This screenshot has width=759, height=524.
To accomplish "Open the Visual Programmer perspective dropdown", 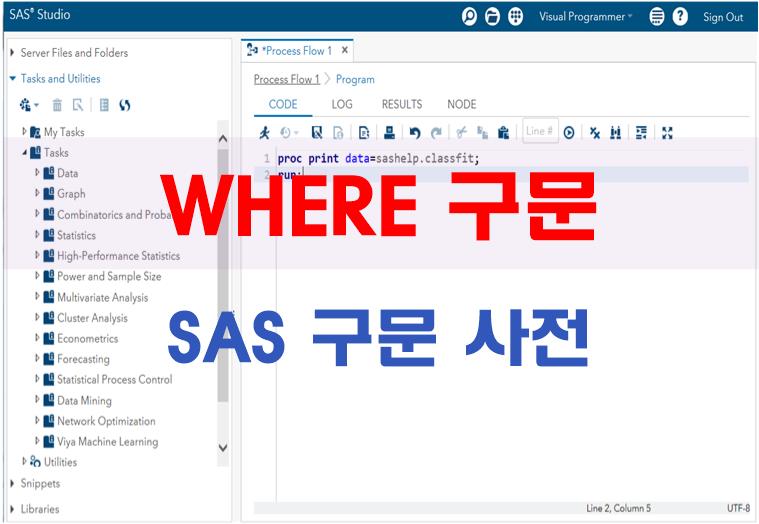I will pyautogui.click(x=586, y=17).
